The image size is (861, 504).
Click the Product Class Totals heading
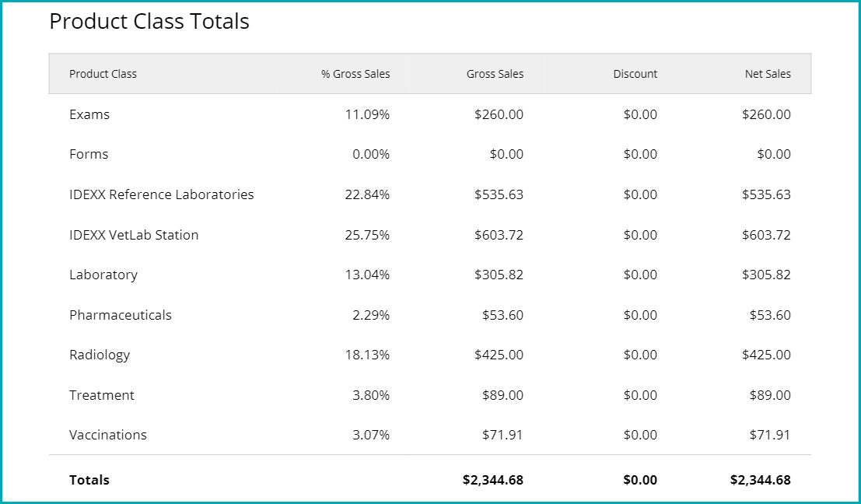point(149,21)
